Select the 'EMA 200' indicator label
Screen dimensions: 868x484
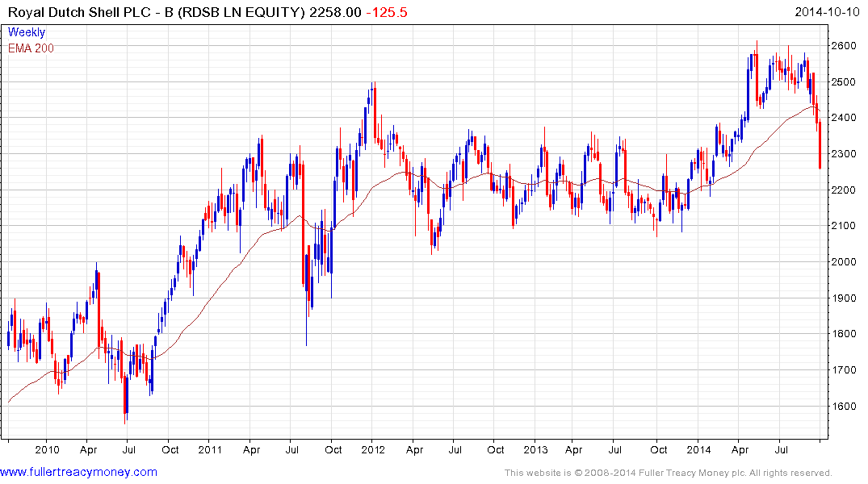click(x=31, y=48)
